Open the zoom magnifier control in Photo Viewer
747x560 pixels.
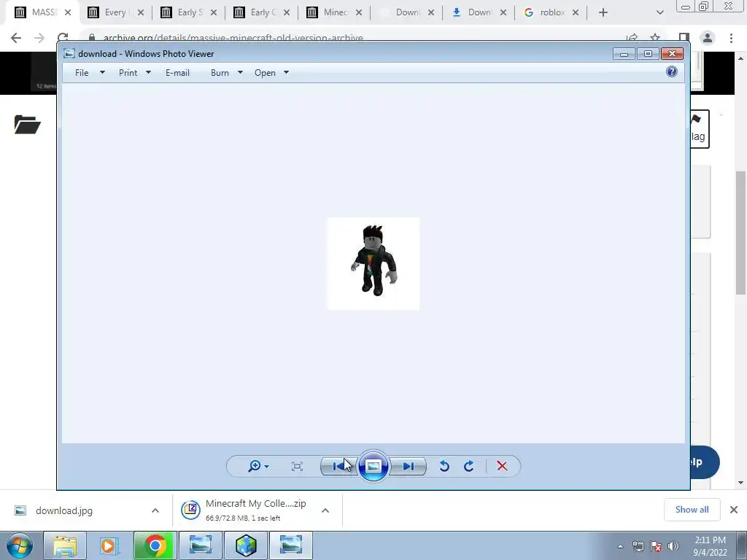pyautogui.click(x=258, y=466)
